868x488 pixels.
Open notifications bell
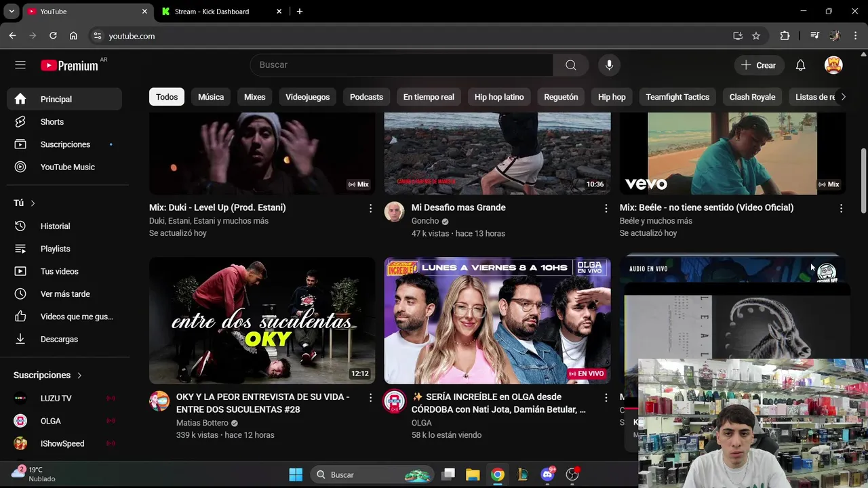[800, 65]
